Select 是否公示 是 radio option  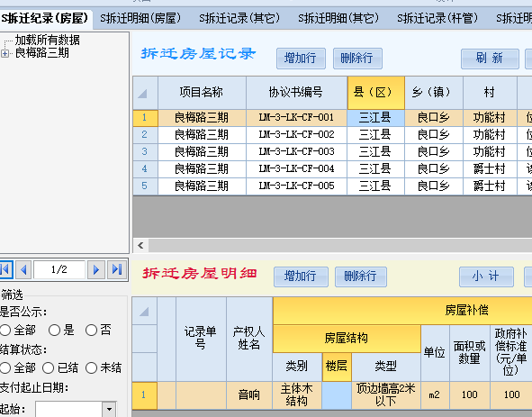tap(54, 330)
